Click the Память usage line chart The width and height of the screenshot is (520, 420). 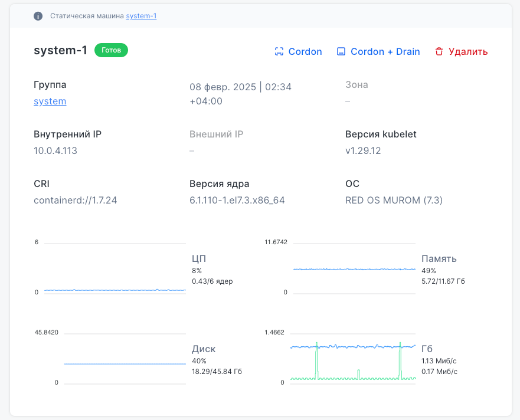[354, 268]
